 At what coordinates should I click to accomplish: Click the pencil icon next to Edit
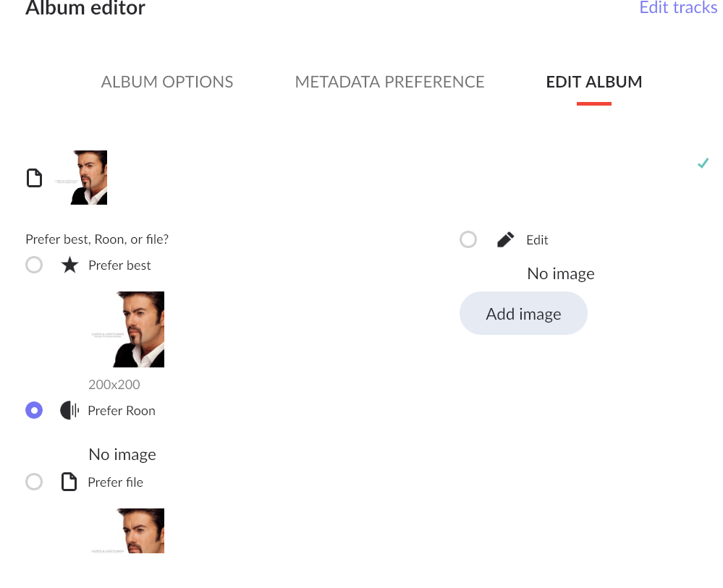pos(505,240)
